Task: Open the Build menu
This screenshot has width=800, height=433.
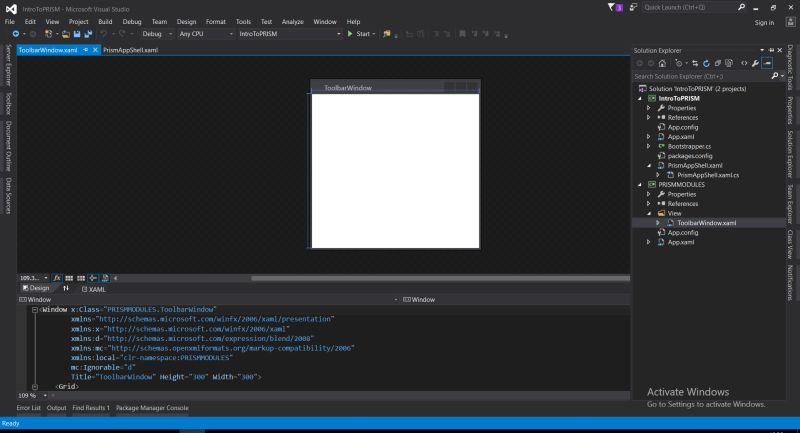Action: click(105, 21)
